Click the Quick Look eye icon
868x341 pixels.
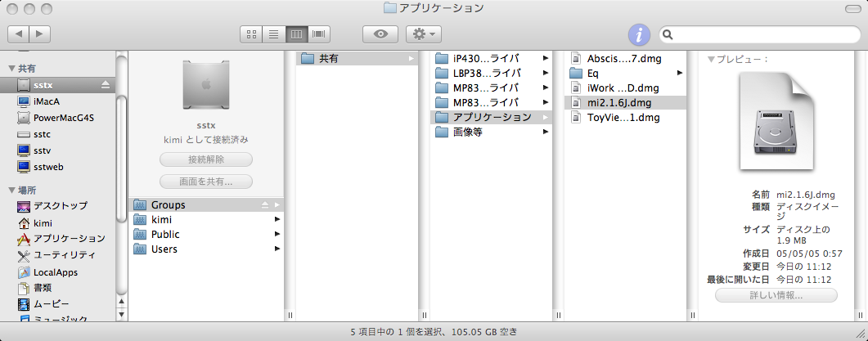[x=380, y=34]
